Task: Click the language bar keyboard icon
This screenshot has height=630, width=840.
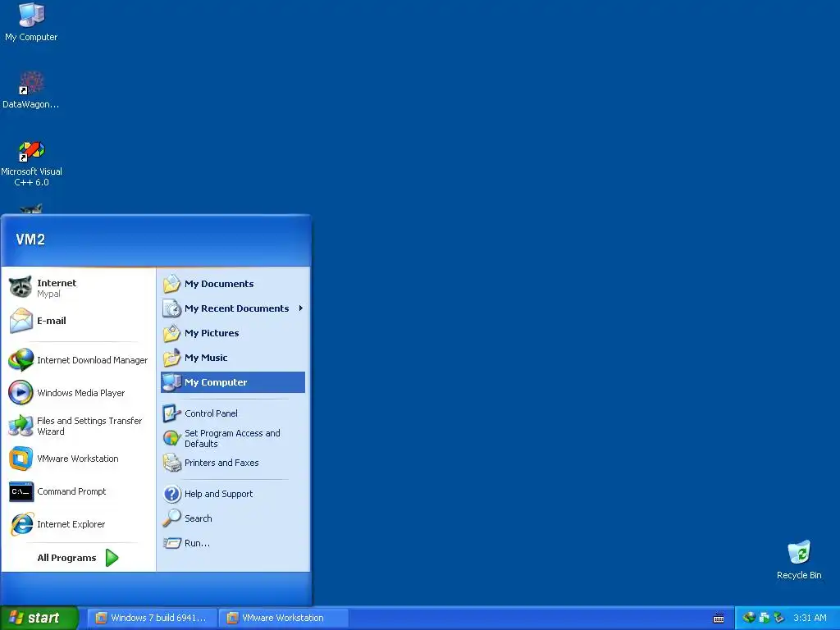Action: click(x=719, y=619)
